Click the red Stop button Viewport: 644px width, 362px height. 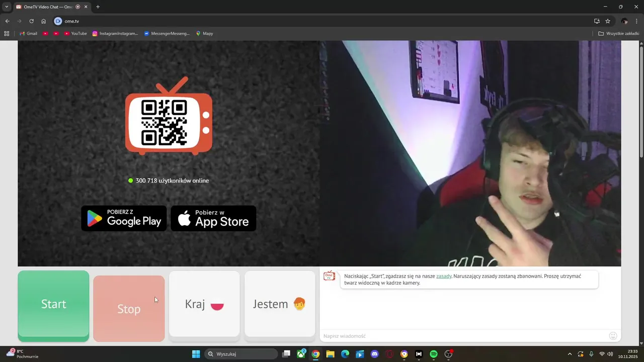tap(129, 309)
